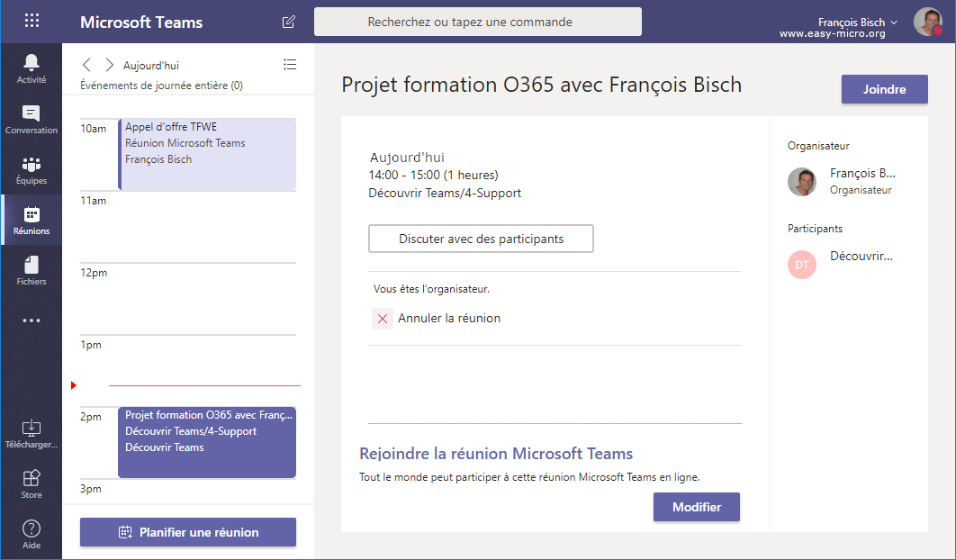
Task: Click 14:00 - 15:00 time text
Action: [434, 175]
